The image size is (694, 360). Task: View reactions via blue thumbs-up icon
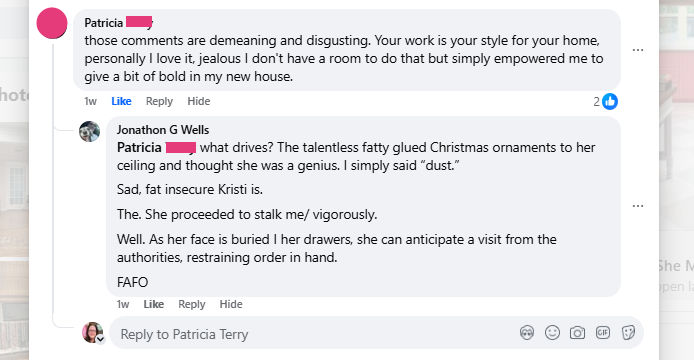pyautogui.click(x=610, y=101)
